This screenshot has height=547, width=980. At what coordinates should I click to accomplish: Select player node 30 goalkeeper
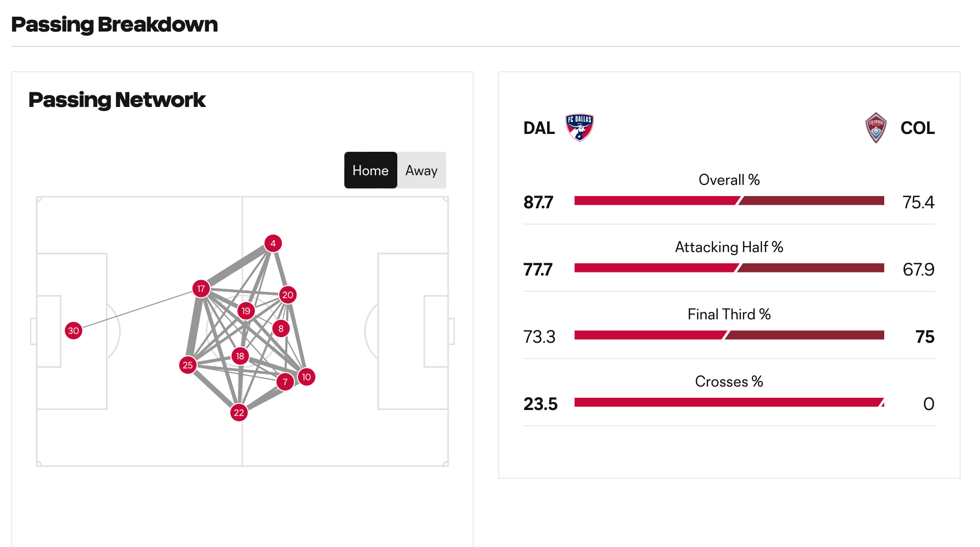click(x=73, y=331)
